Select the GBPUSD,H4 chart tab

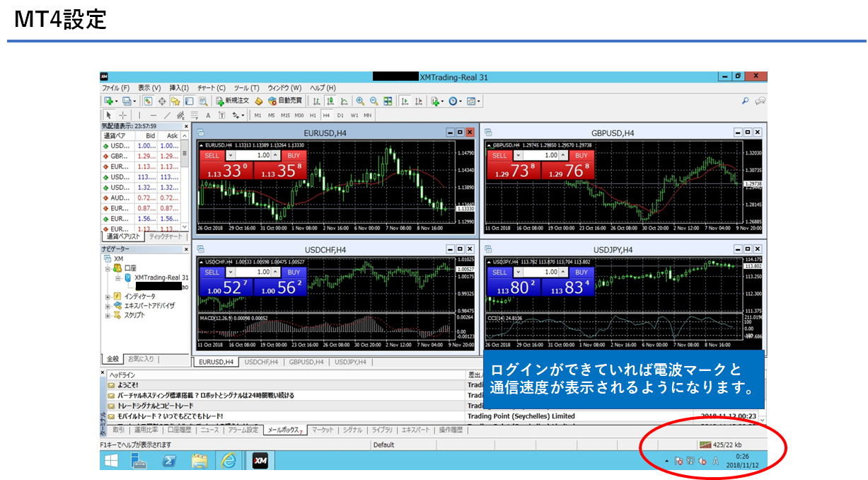(x=306, y=362)
